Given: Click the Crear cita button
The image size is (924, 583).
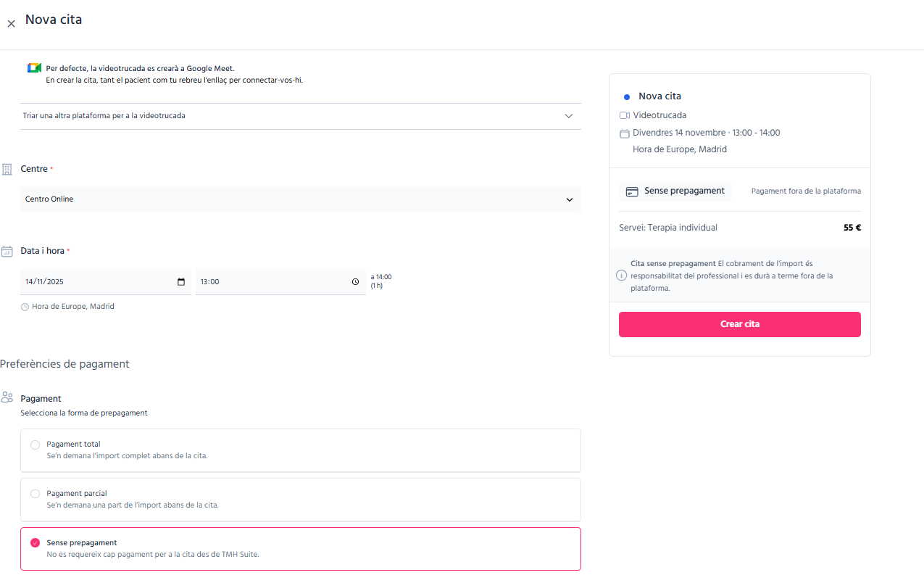Looking at the screenshot, I should coord(740,324).
